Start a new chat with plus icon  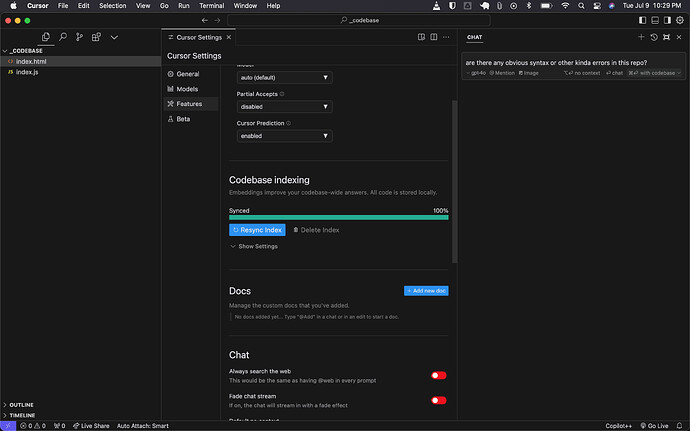(x=641, y=37)
